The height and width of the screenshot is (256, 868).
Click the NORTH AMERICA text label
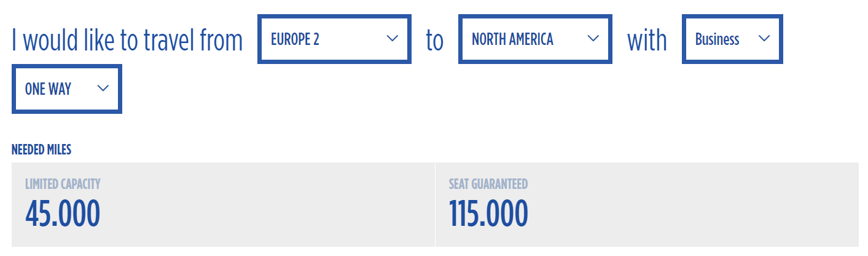click(512, 39)
